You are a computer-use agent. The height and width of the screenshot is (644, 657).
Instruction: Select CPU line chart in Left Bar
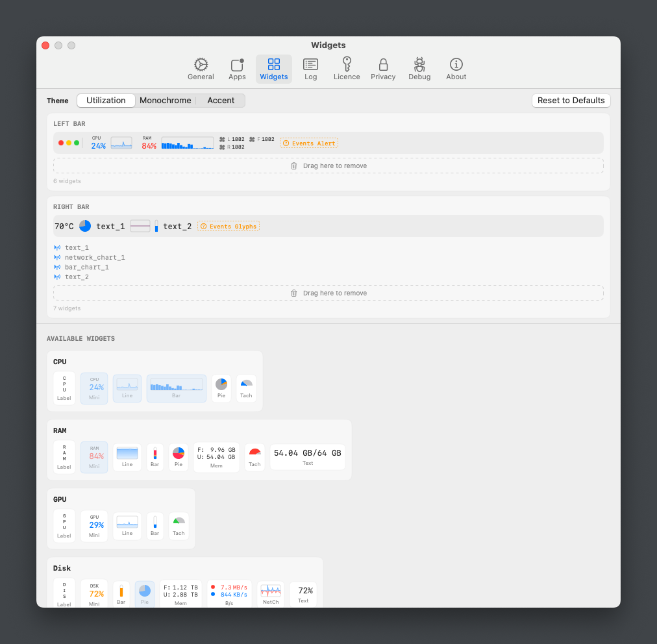121,143
